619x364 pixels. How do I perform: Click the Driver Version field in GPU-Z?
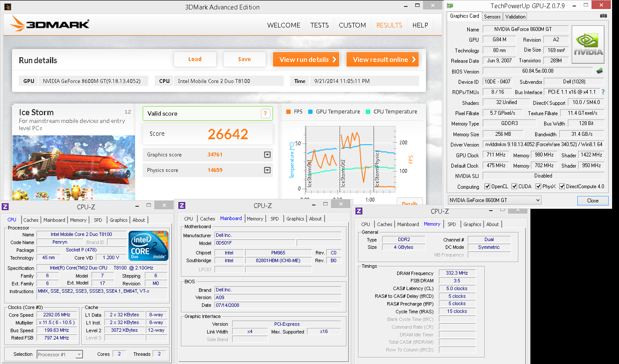[544, 144]
